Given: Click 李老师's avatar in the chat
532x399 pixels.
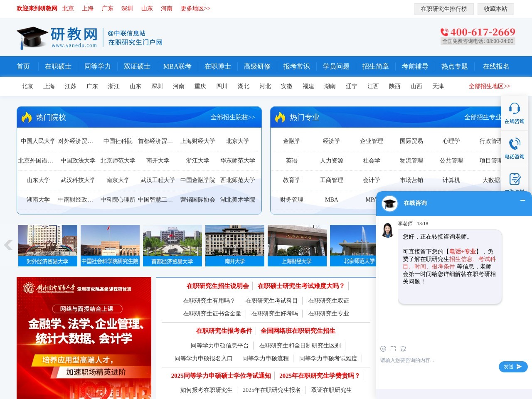Looking at the screenshot, I should tap(387, 230).
